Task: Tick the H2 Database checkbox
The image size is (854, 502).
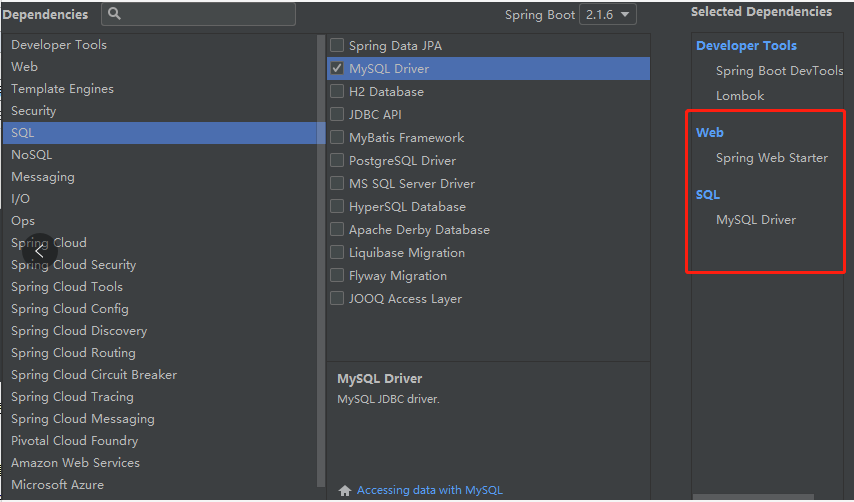Action: 337,91
